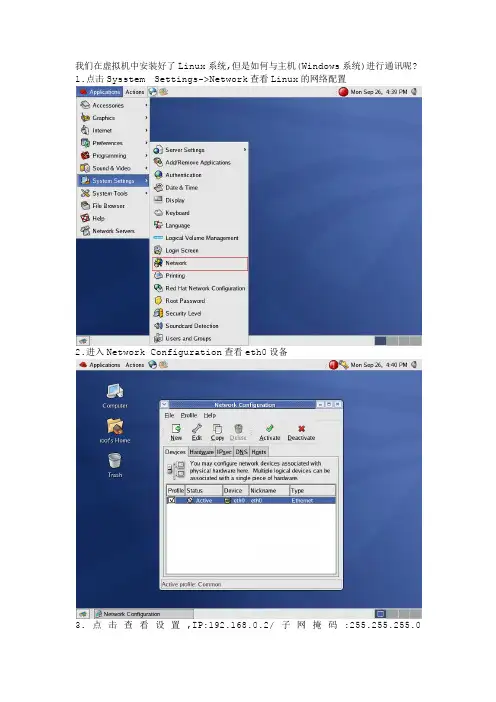Click the clock showing Mon Sep 26, 4:39 PM
The height and width of the screenshot is (702, 496).
tap(379, 92)
